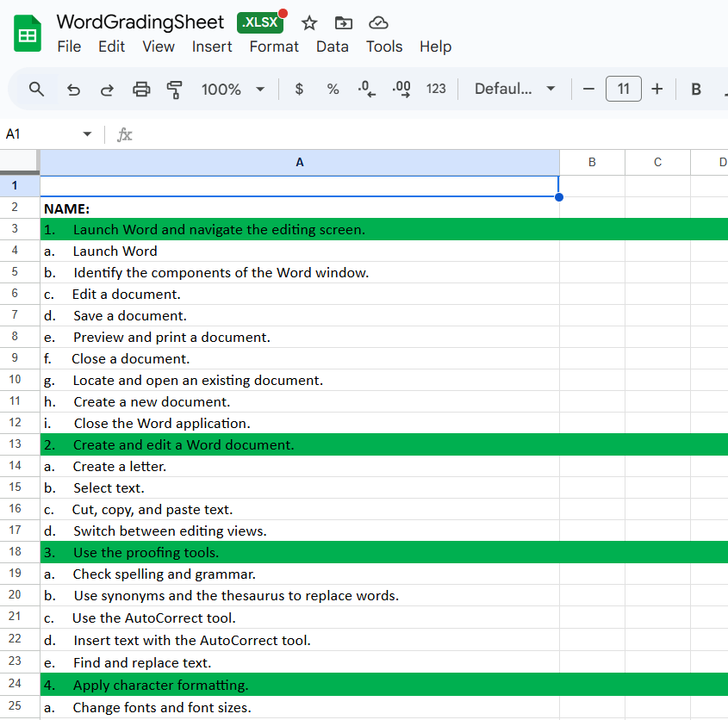Select column B header

coord(592,162)
